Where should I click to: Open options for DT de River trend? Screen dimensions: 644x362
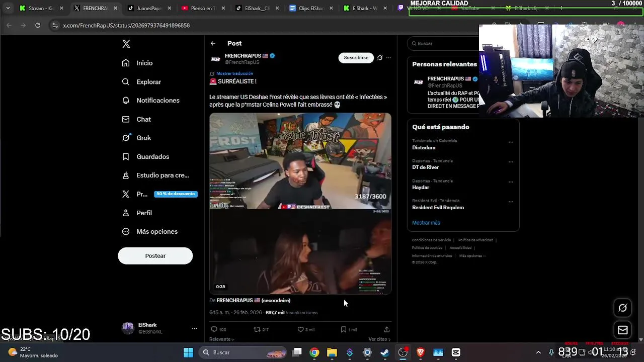511,162
